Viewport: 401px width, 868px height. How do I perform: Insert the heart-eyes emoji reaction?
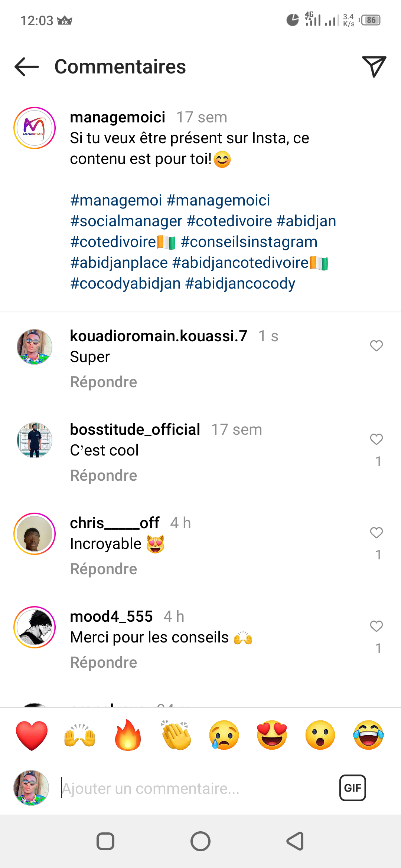click(272, 735)
